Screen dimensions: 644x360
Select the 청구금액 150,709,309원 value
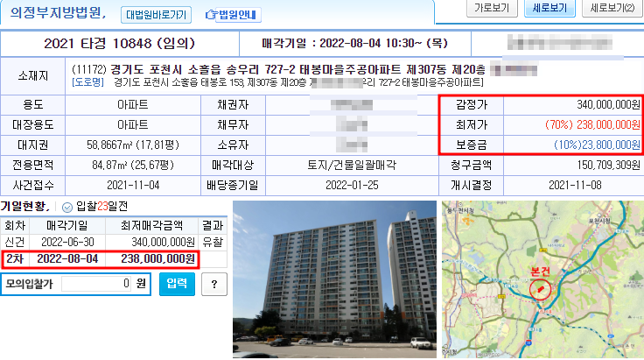609,166
